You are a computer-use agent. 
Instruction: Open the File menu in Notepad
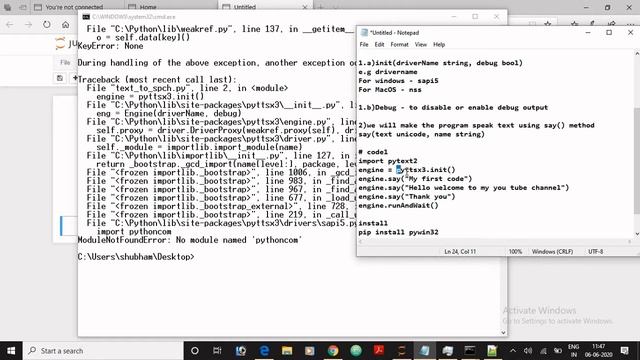coord(364,44)
